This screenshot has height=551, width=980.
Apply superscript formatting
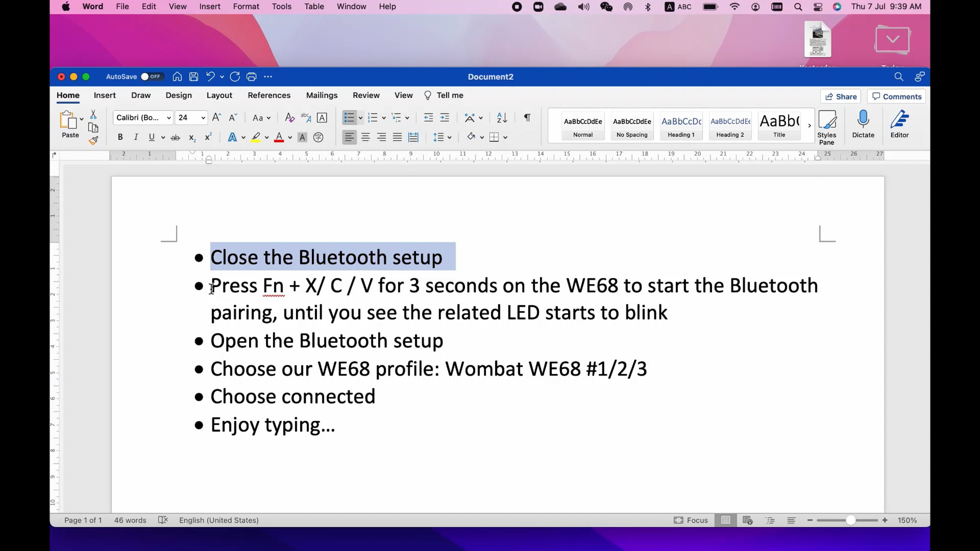point(208,137)
